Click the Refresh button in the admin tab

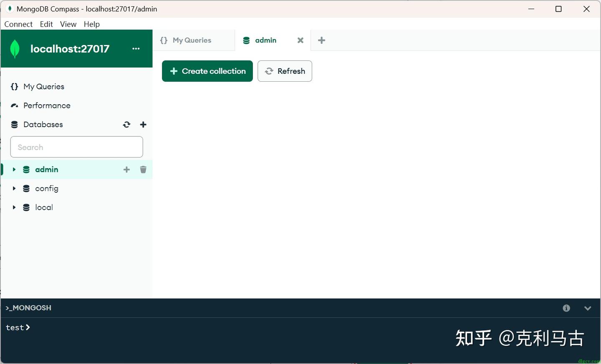coord(285,71)
